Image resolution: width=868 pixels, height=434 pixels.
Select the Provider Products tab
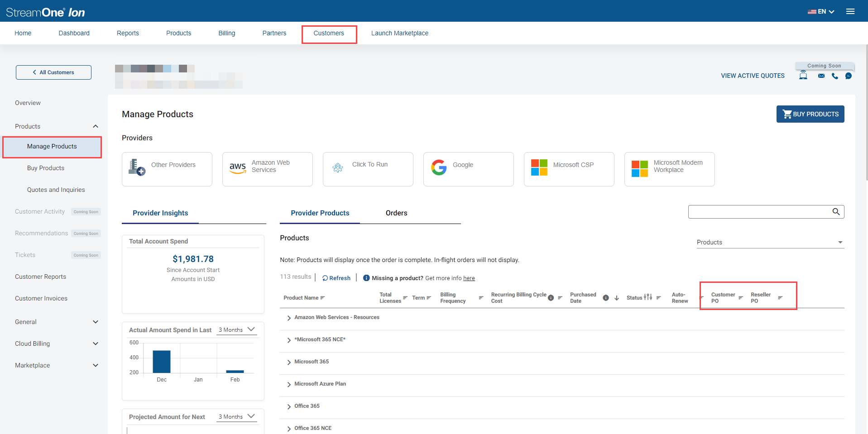[x=320, y=213]
